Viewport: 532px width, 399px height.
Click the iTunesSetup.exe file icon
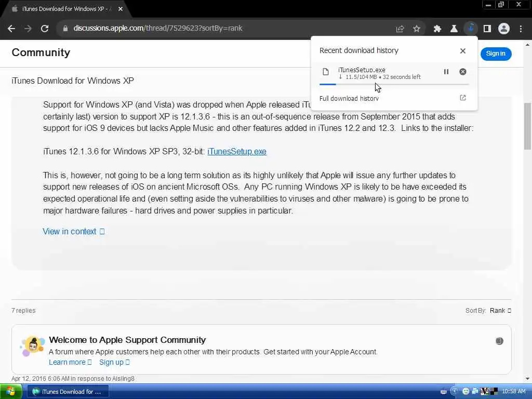[x=326, y=72]
